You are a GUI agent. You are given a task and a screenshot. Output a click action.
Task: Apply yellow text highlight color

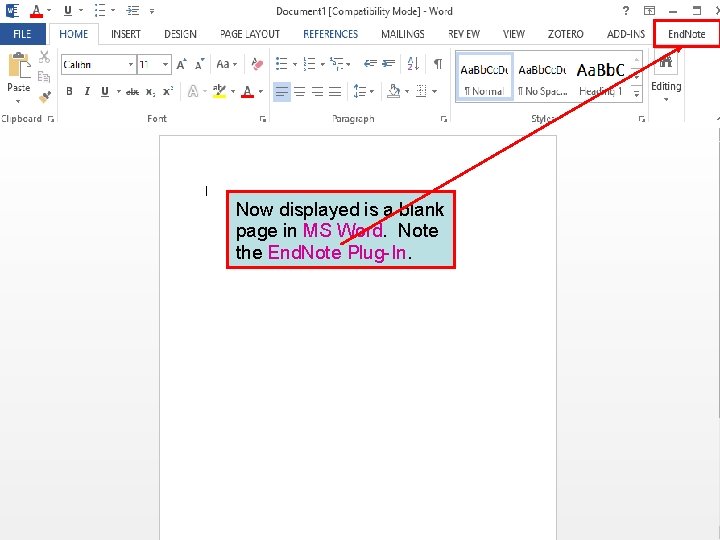pos(219,91)
